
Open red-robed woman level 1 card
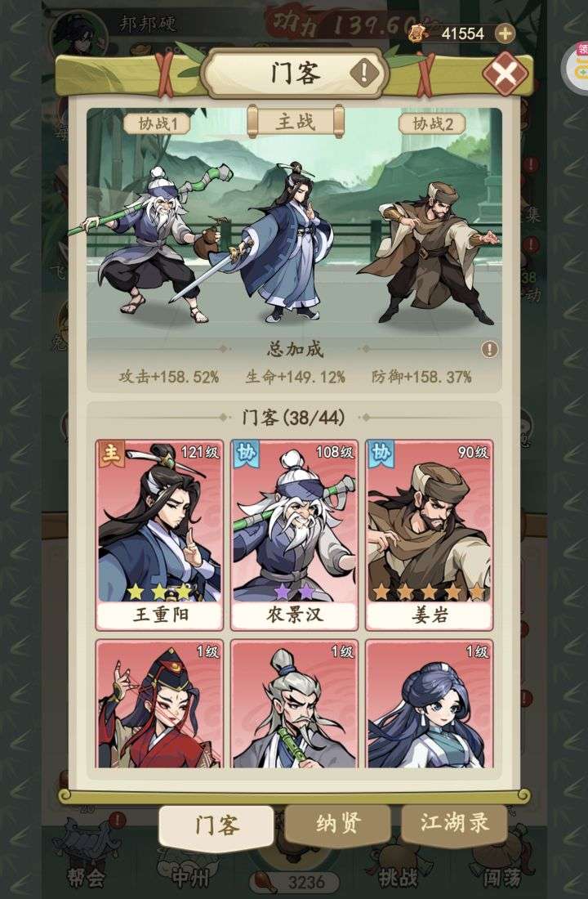pos(160,704)
